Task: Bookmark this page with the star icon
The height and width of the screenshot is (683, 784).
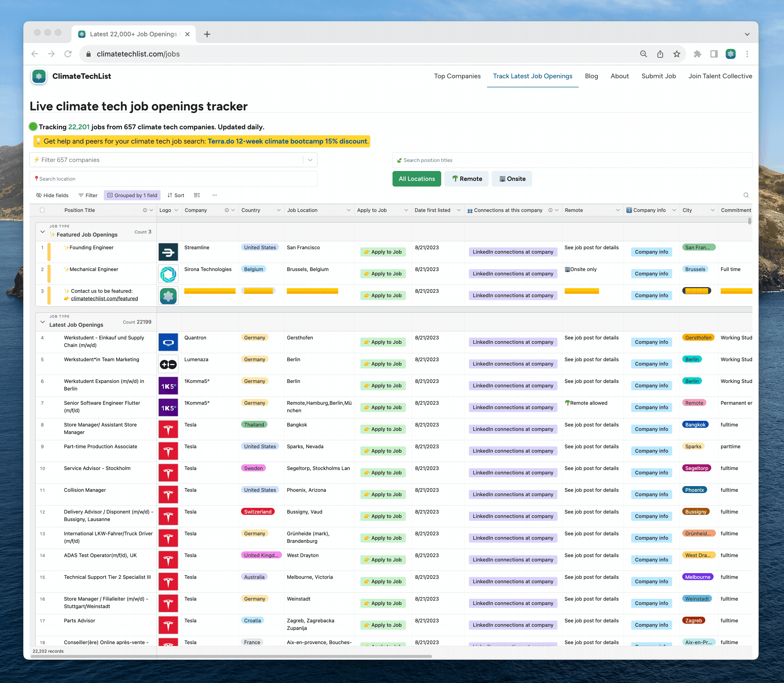Action: point(677,54)
